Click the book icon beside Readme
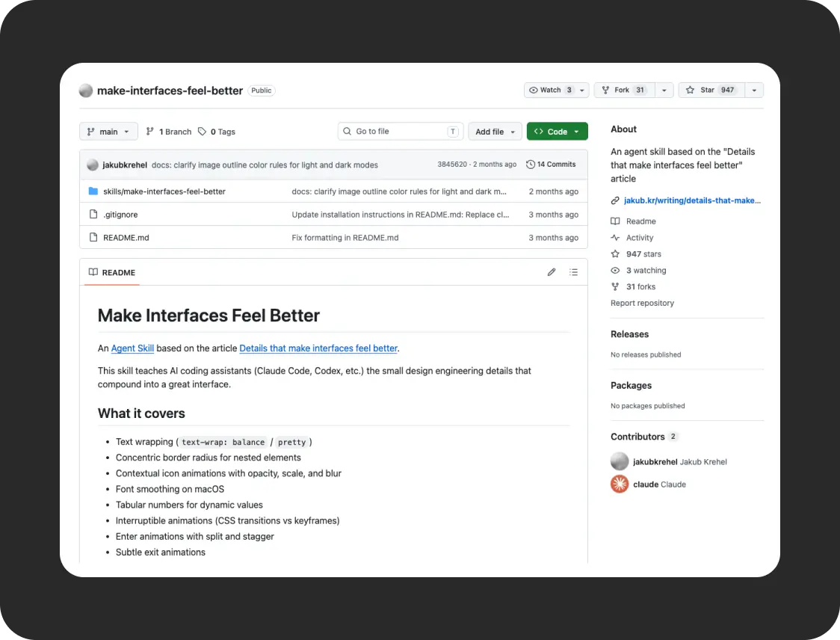 [615, 221]
